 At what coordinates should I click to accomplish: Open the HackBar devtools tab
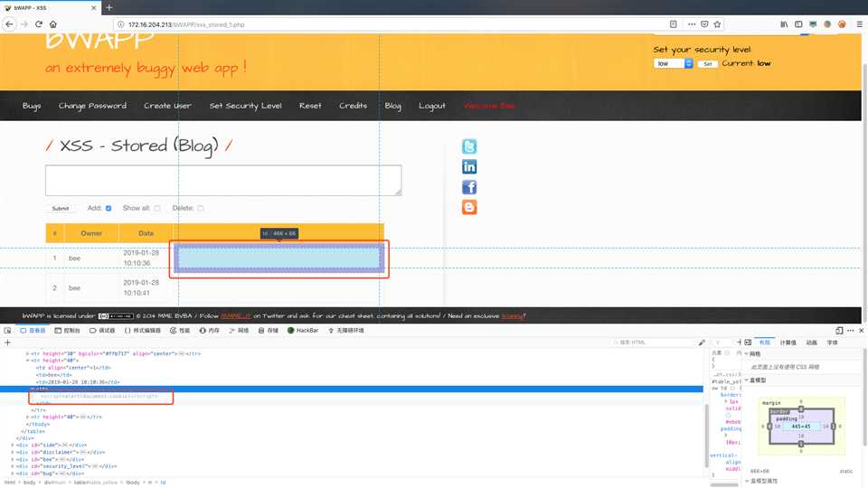click(303, 331)
